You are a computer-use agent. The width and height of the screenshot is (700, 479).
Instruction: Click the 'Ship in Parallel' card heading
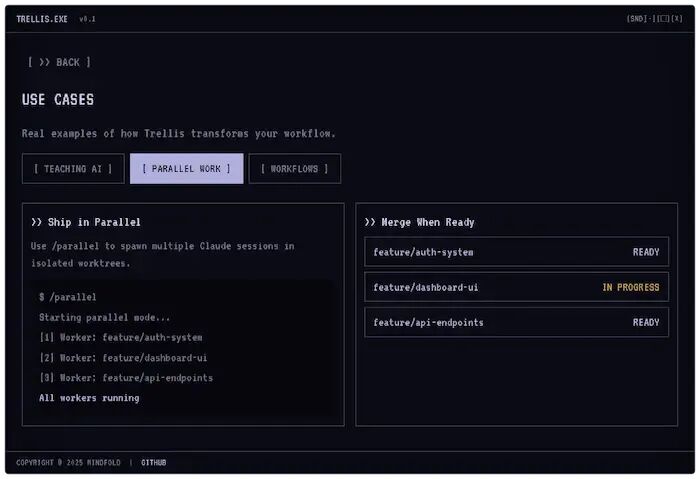point(86,222)
